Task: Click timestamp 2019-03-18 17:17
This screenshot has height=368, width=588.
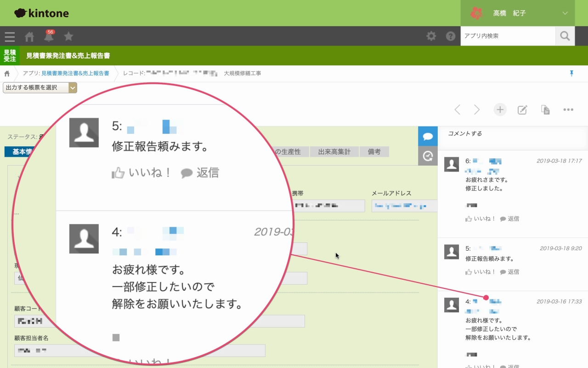Action: point(559,161)
